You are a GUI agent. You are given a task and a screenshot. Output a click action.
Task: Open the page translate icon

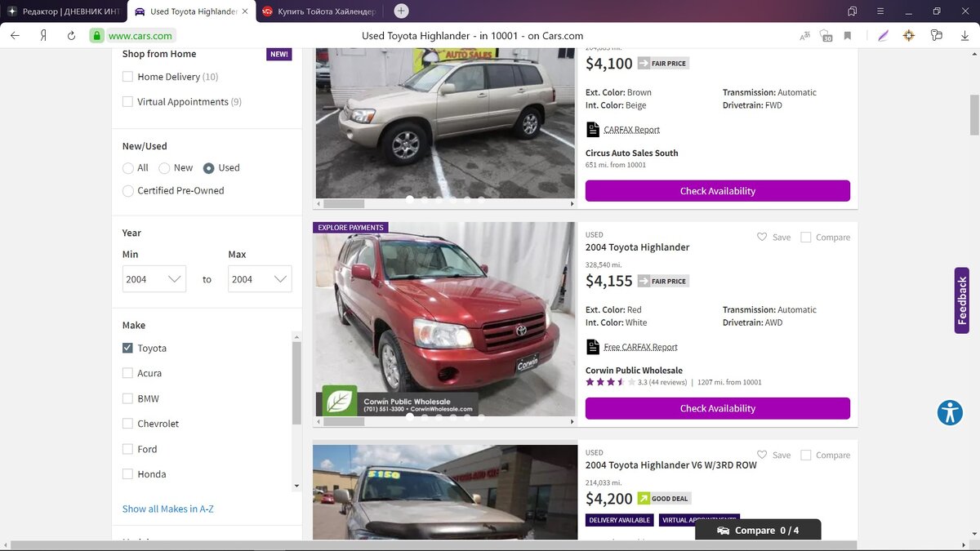805,35
